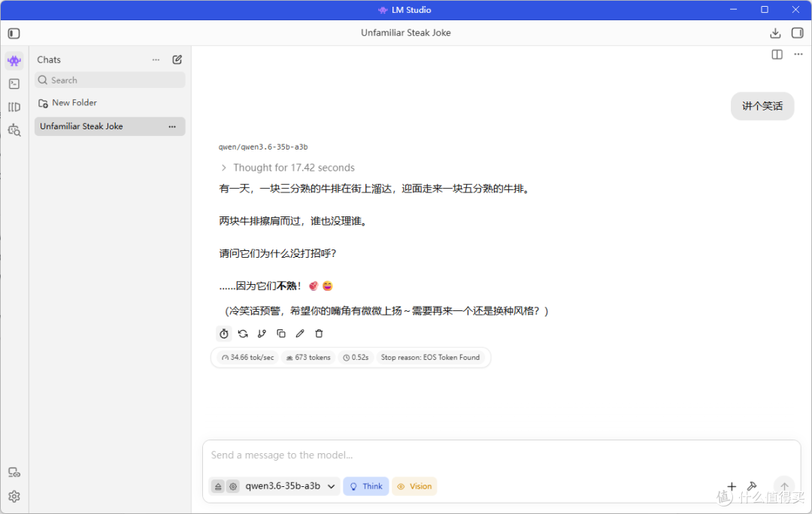Click the line 两块牛排擦肩而过
The image size is (812, 514).
tap(294, 222)
